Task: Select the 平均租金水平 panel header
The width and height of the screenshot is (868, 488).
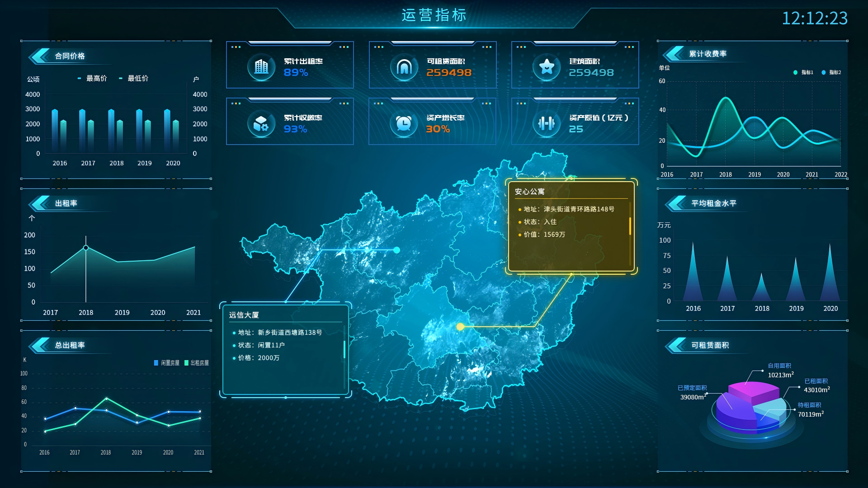Action: click(713, 204)
